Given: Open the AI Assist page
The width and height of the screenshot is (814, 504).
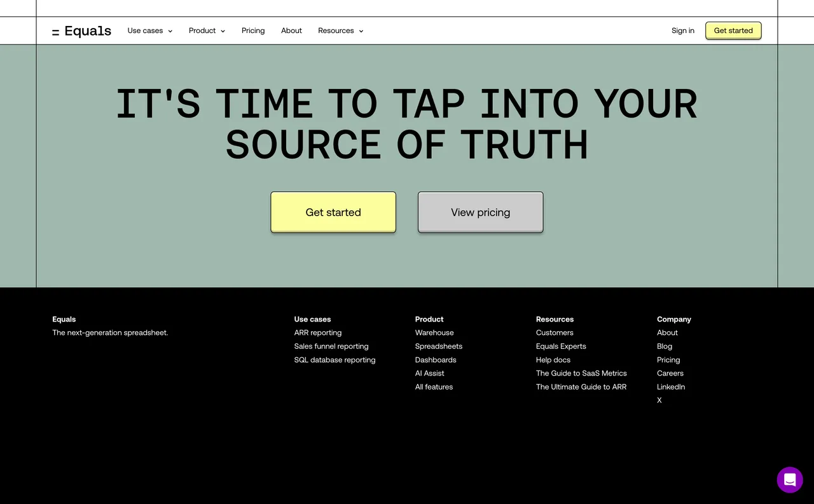Looking at the screenshot, I should pyautogui.click(x=429, y=373).
